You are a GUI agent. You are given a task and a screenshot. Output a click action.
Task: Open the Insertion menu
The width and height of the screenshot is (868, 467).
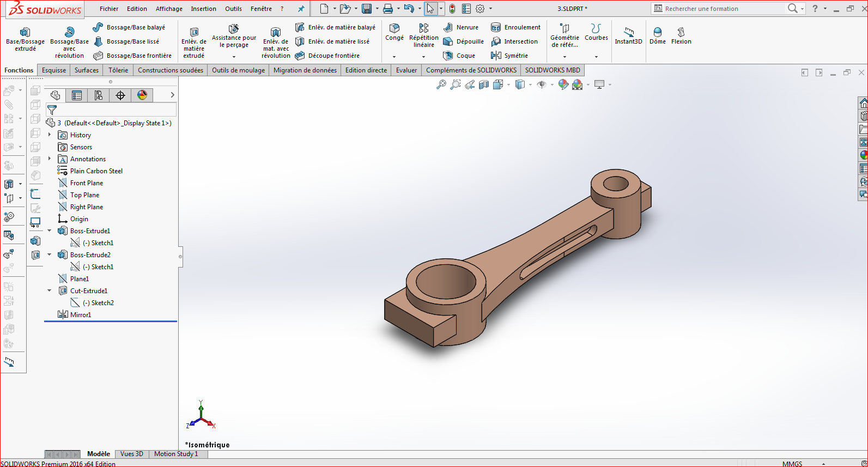203,9
